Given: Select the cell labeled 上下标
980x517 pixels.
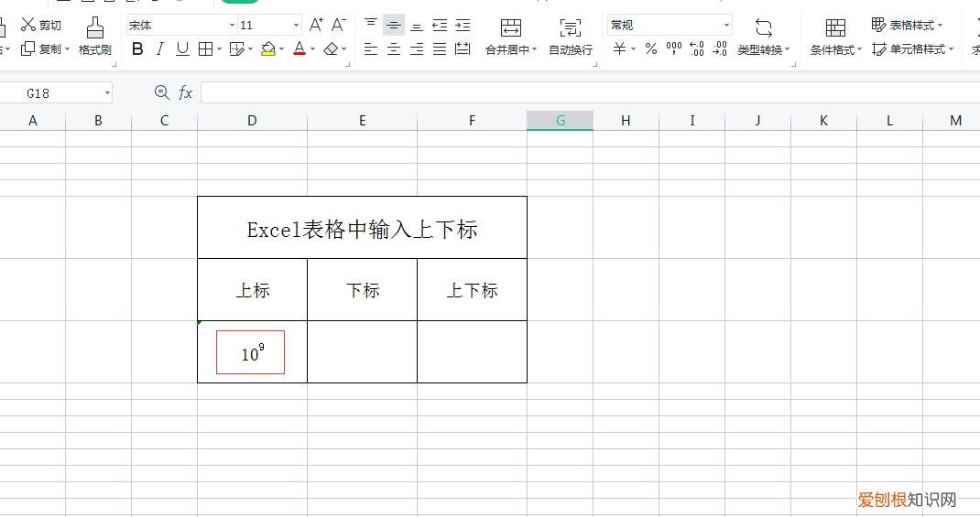Looking at the screenshot, I should (x=472, y=290).
